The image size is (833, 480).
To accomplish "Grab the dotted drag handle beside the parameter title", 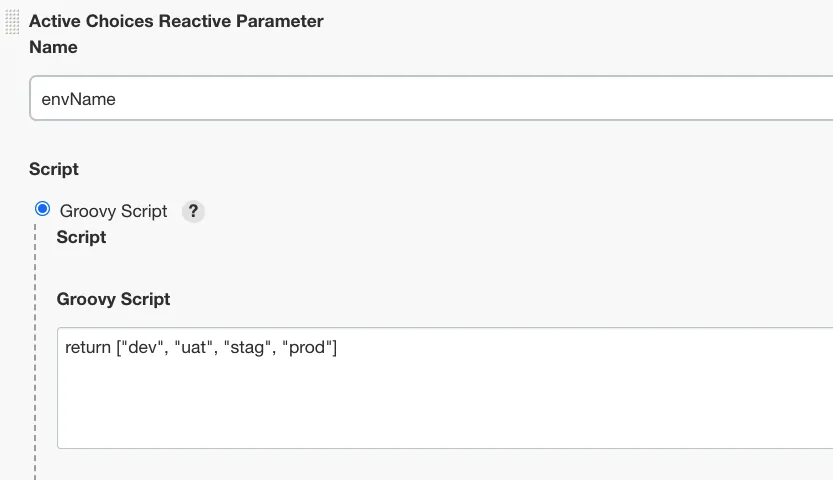I will [x=13, y=20].
